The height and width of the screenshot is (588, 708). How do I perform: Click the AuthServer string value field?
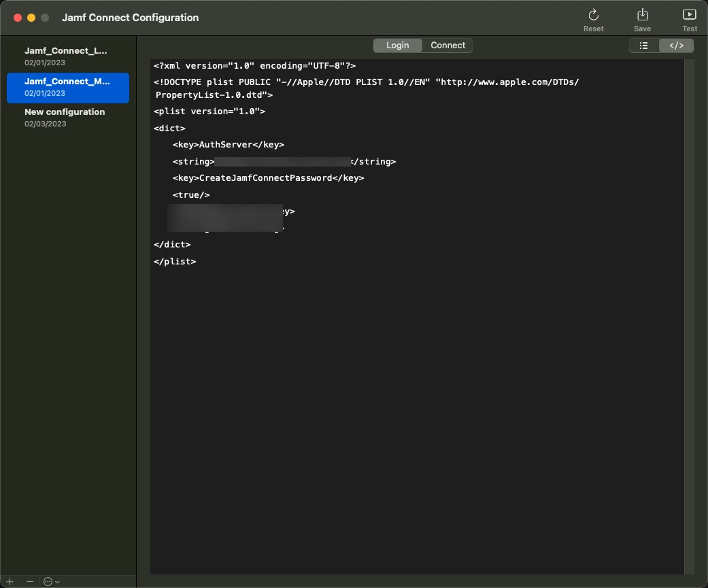(x=283, y=162)
